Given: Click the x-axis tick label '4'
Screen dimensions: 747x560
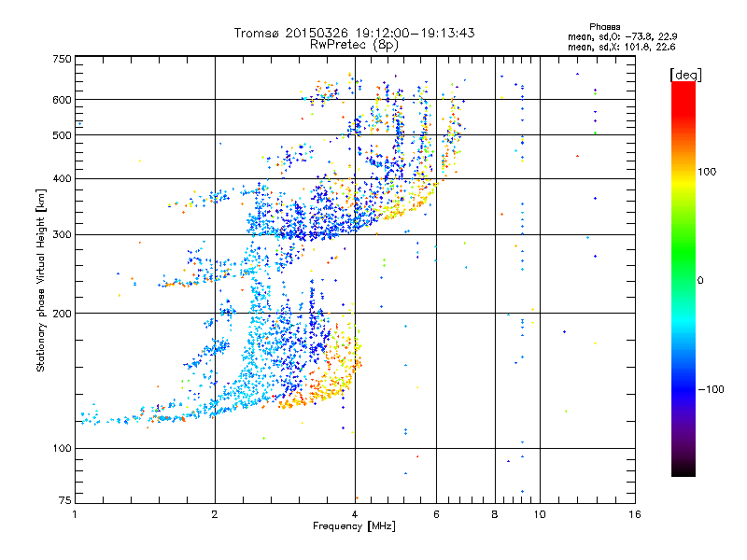Looking at the screenshot, I should coord(355,514).
